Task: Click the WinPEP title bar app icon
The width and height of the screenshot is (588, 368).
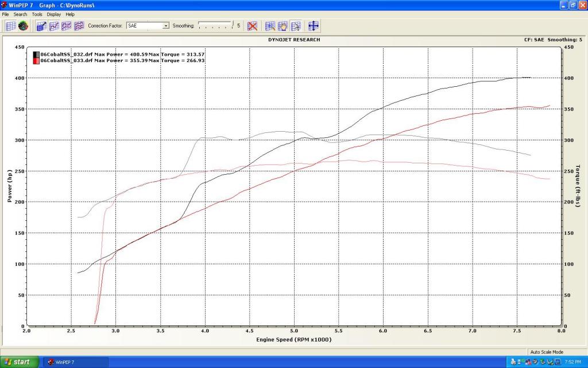Action: (x=4, y=5)
